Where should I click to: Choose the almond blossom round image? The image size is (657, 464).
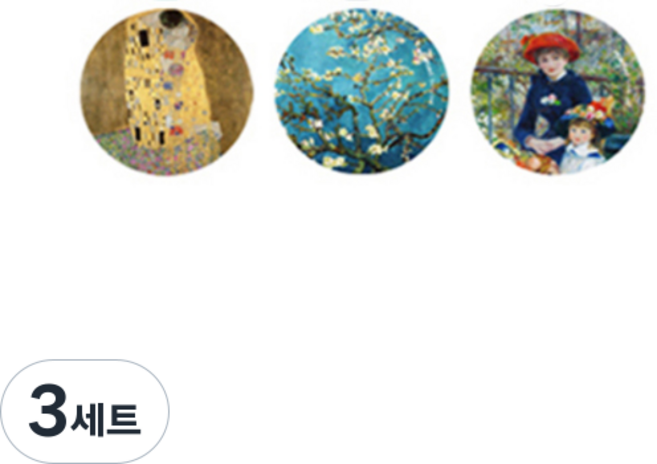pos(362,92)
